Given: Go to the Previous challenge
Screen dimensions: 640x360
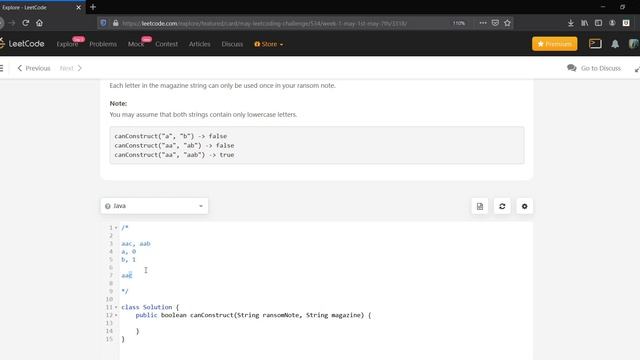Looking at the screenshot, I should [x=33, y=68].
